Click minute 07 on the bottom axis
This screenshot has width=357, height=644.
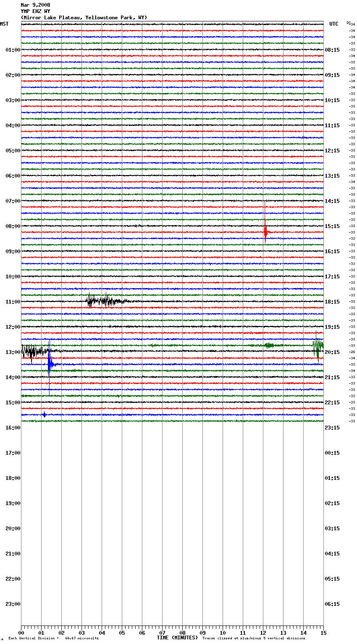tap(162, 633)
